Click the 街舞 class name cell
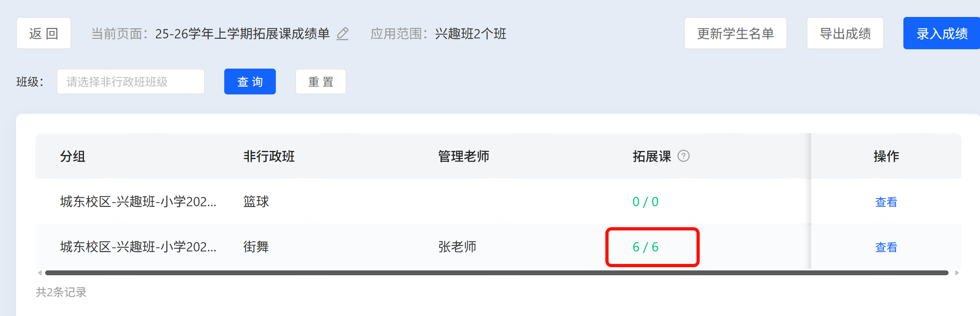The image size is (980, 316). (256, 247)
